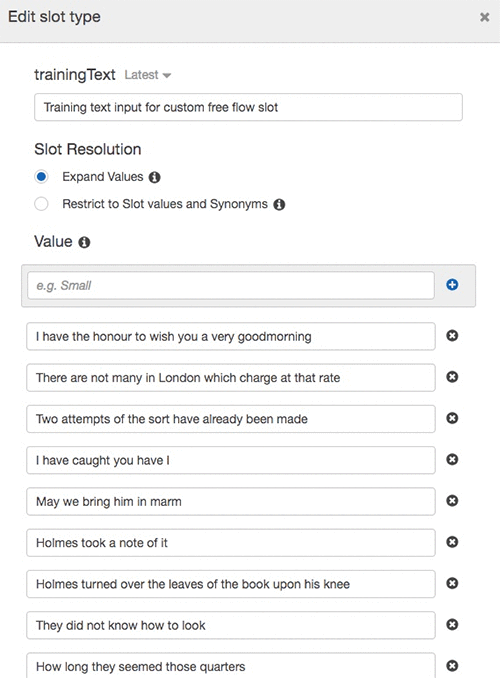Remove 'May we bring him in marm'

(452, 501)
